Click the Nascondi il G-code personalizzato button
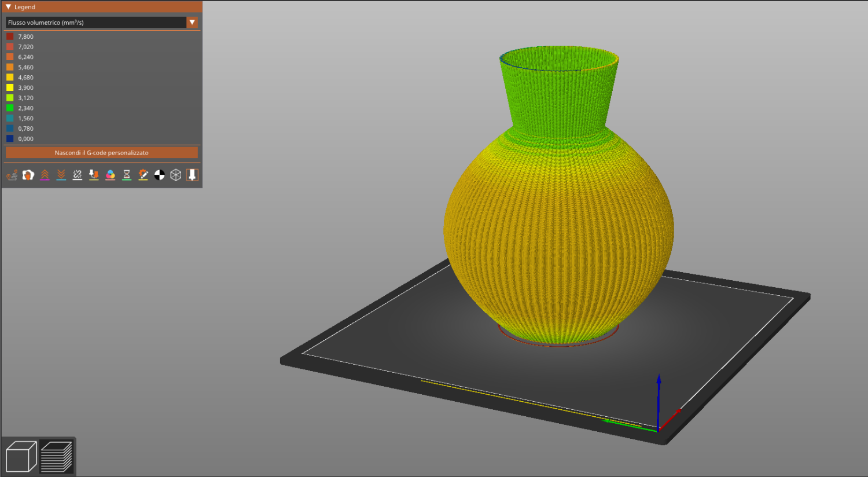 tap(102, 153)
